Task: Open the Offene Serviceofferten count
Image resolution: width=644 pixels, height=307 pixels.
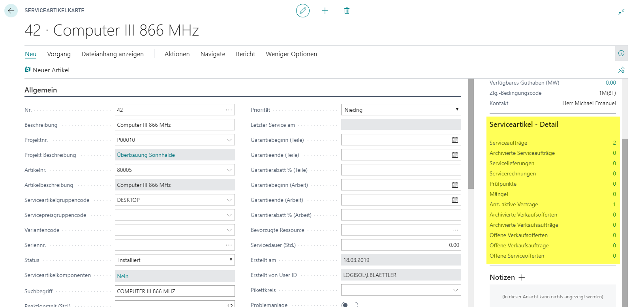Action: pos(614,256)
